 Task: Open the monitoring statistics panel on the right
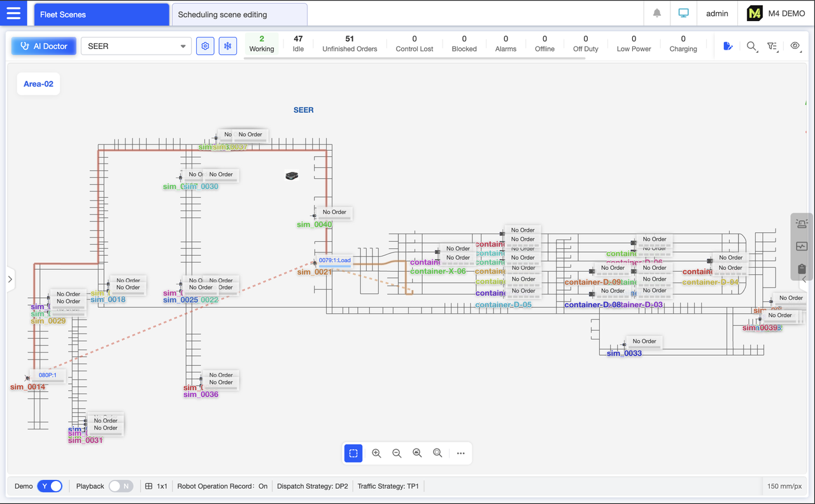coord(802,246)
